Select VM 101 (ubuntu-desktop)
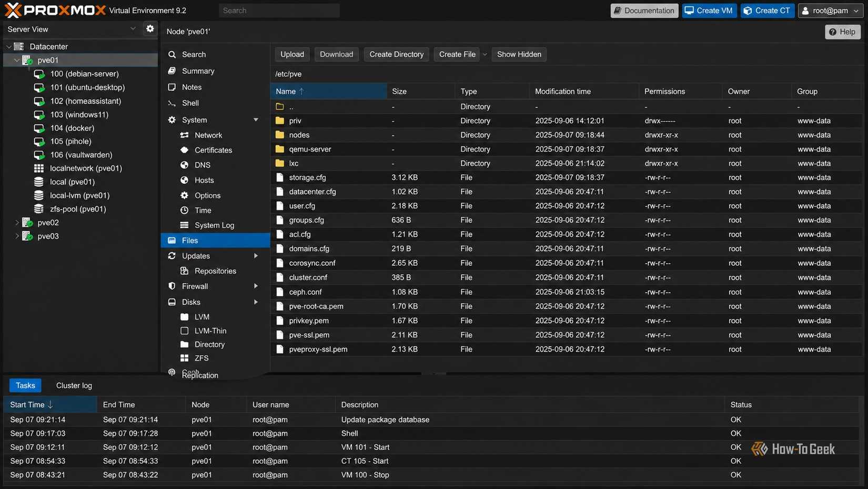This screenshot has height=489, width=868. (87, 87)
